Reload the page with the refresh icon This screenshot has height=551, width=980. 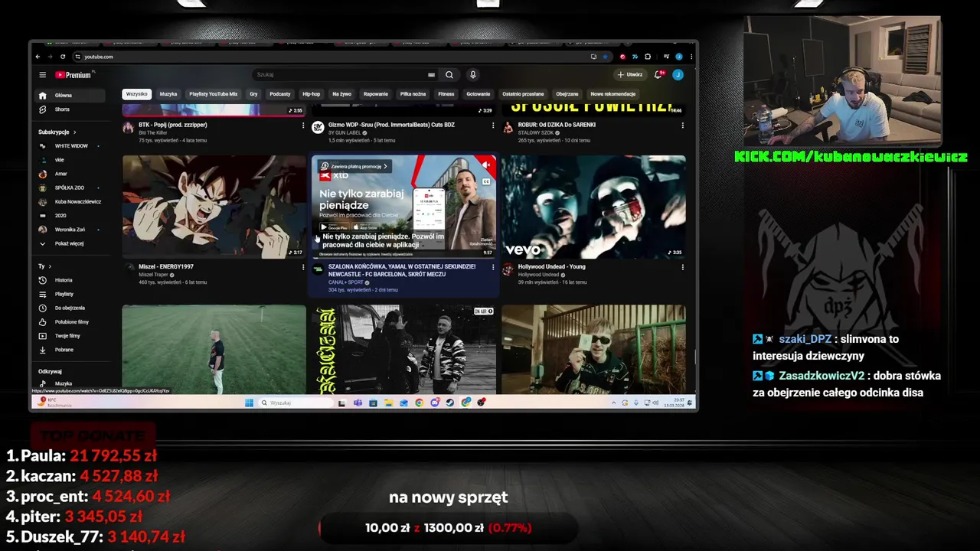pos(61,57)
